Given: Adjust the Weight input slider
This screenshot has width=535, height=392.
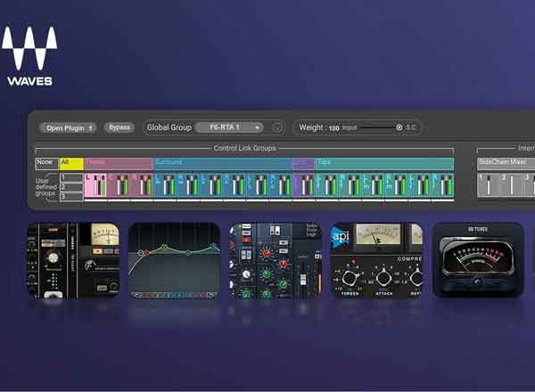Looking at the screenshot, I should [374, 128].
